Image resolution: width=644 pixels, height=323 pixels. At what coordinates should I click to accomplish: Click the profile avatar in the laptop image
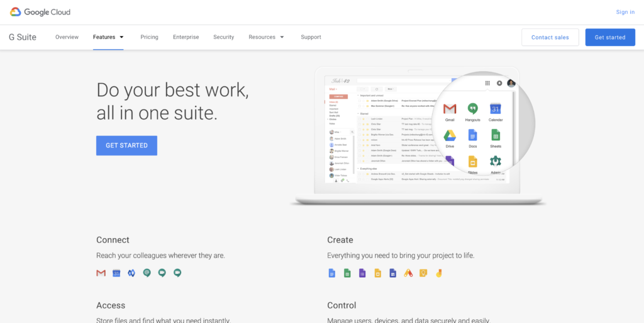pos(511,83)
